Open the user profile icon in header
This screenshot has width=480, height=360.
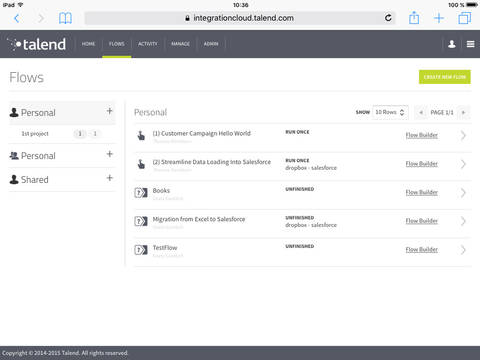tap(452, 44)
